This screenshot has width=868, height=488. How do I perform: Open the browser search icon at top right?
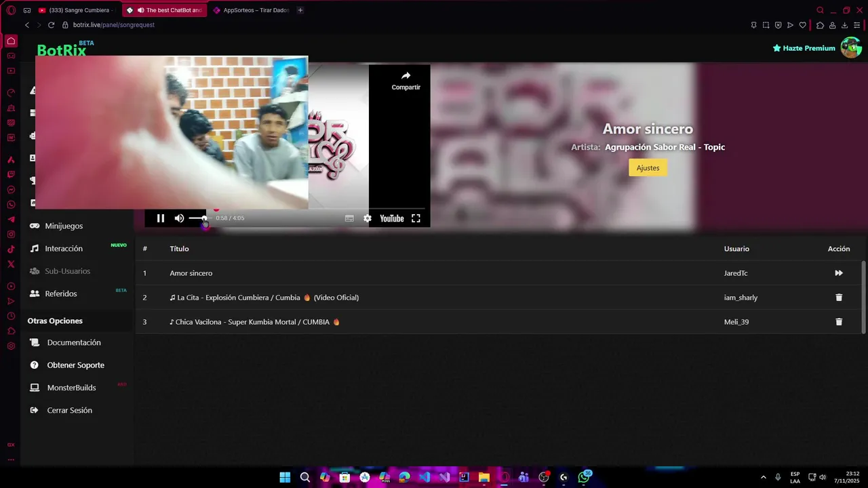coord(820,10)
